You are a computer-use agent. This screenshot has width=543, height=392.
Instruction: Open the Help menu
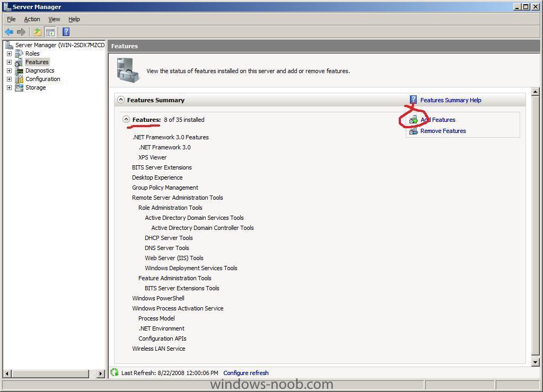(x=74, y=20)
